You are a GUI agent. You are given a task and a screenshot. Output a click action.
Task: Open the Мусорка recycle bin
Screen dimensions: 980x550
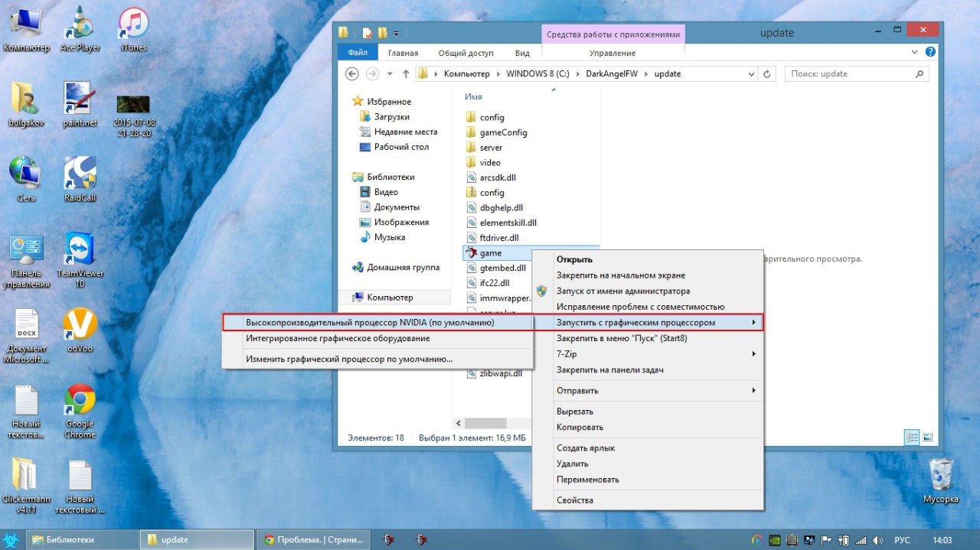tap(941, 480)
